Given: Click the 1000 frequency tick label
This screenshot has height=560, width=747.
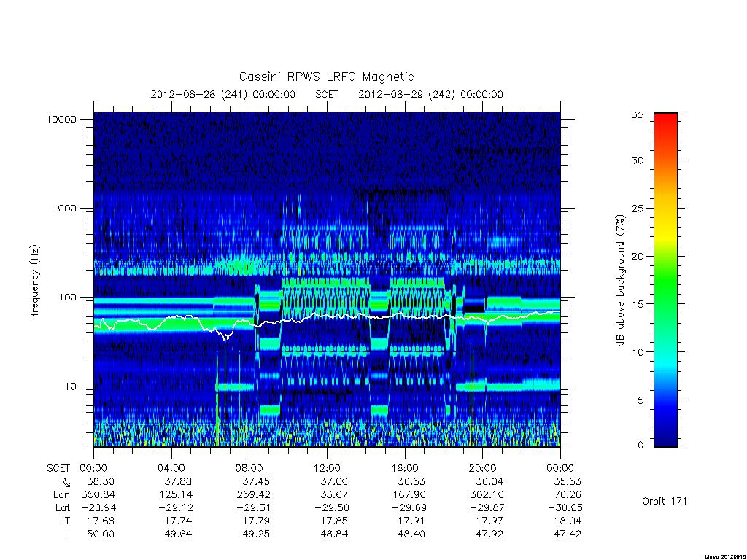Looking at the screenshot, I should pos(64,208).
